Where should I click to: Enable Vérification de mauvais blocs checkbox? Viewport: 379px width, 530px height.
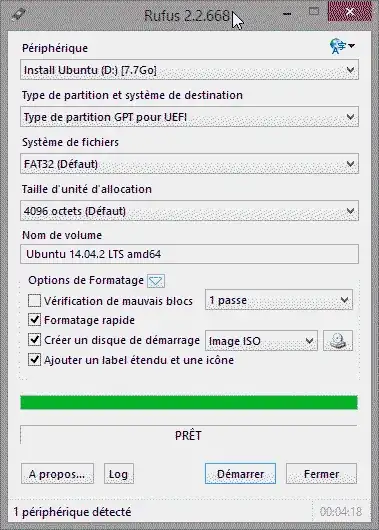pos(34,300)
